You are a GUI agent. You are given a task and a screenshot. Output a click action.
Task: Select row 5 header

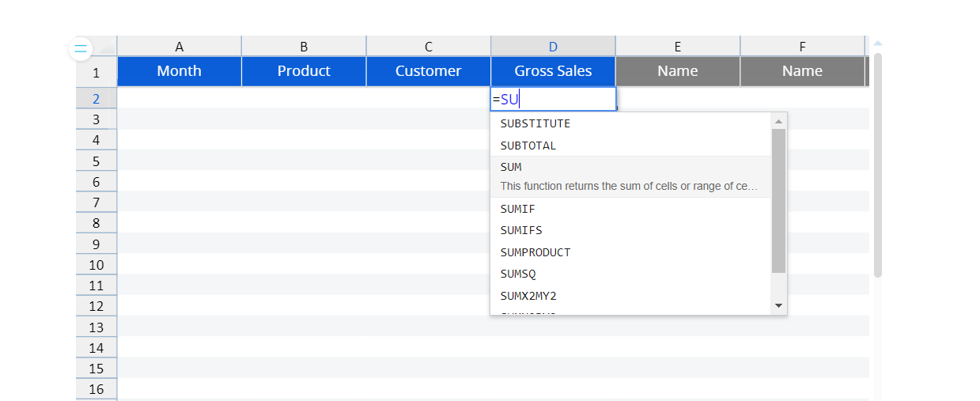(x=96, y=161)
